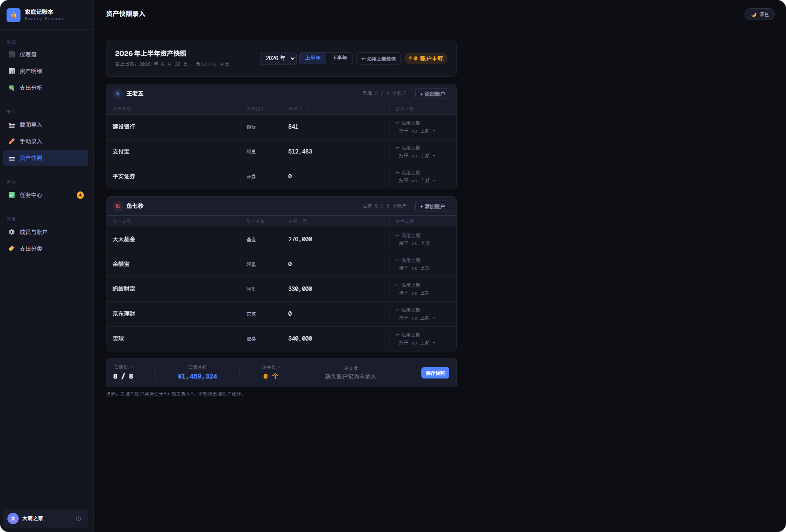Click 建设银行 account name

(x=124, y=127)
